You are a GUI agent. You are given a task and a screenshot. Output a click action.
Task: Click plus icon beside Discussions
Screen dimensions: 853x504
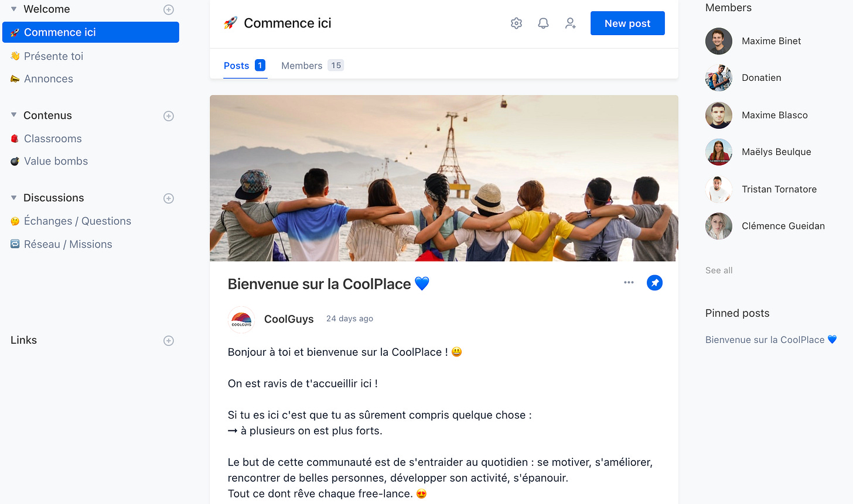click(169, 198)
